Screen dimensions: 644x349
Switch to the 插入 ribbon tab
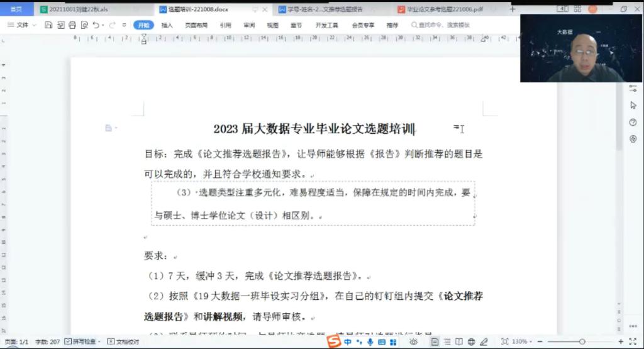[x=167, y=25]
